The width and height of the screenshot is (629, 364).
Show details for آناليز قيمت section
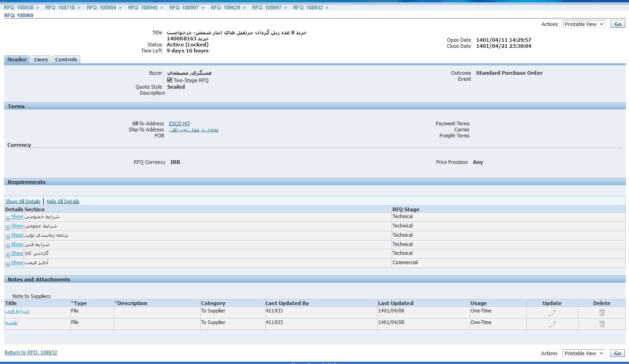pyautogui.click(x=17, y=262)
